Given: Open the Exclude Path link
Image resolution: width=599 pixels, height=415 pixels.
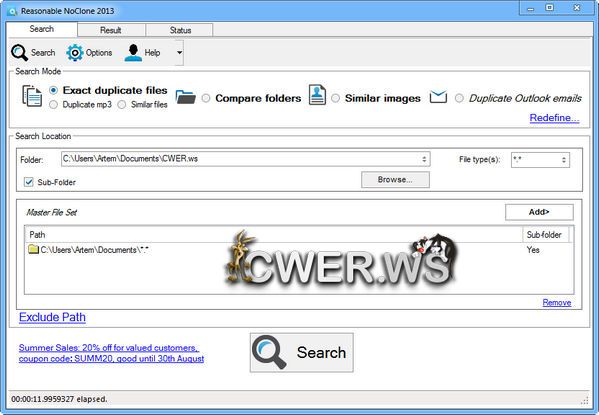Looking at the screenshot, I should [52, 317].
